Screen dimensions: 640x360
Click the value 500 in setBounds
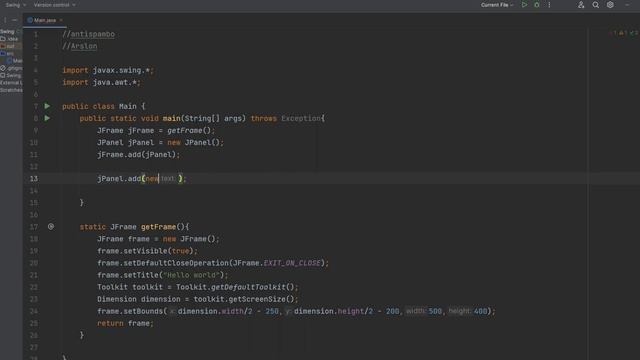tap(435, 311)
